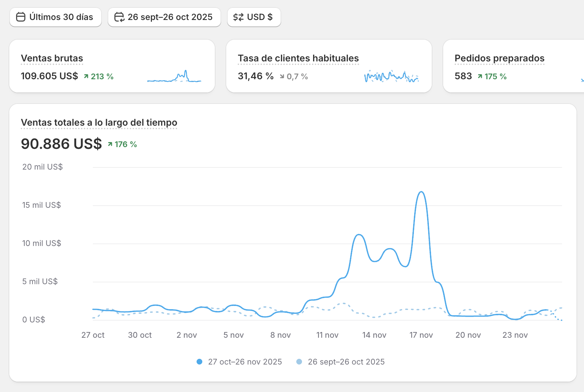Open the Últimos 30 días date filter

click(55, 17)
